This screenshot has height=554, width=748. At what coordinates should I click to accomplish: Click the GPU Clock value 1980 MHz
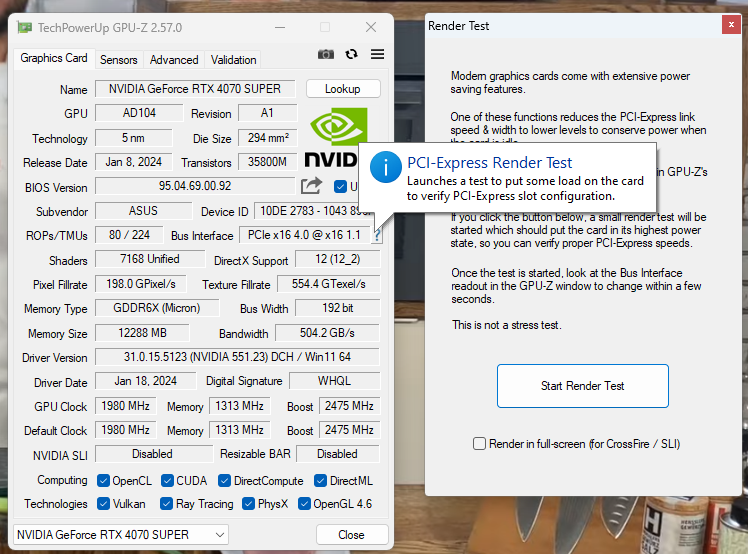point(125,406)
